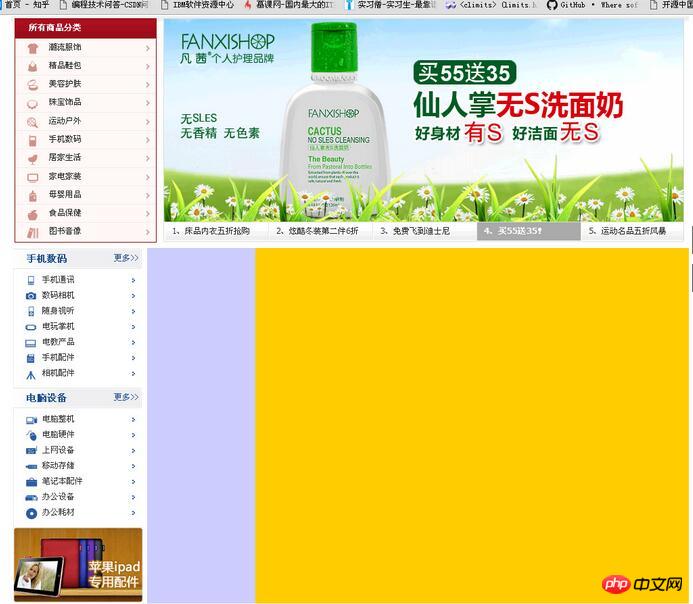This screenshot has height=604, width=693.
Task: Click the tripod icon beside 相机配件
Action: 31,374
